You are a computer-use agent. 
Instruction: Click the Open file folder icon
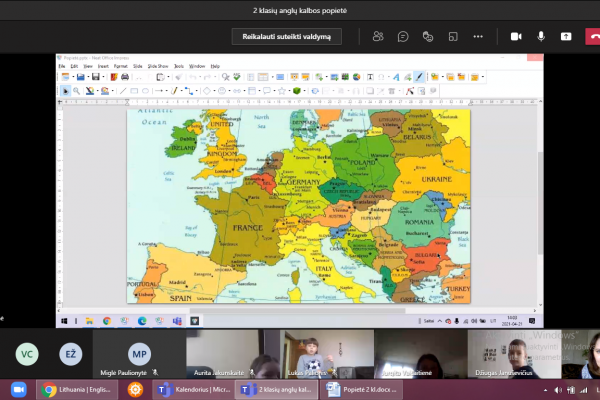tap(80, 77)
